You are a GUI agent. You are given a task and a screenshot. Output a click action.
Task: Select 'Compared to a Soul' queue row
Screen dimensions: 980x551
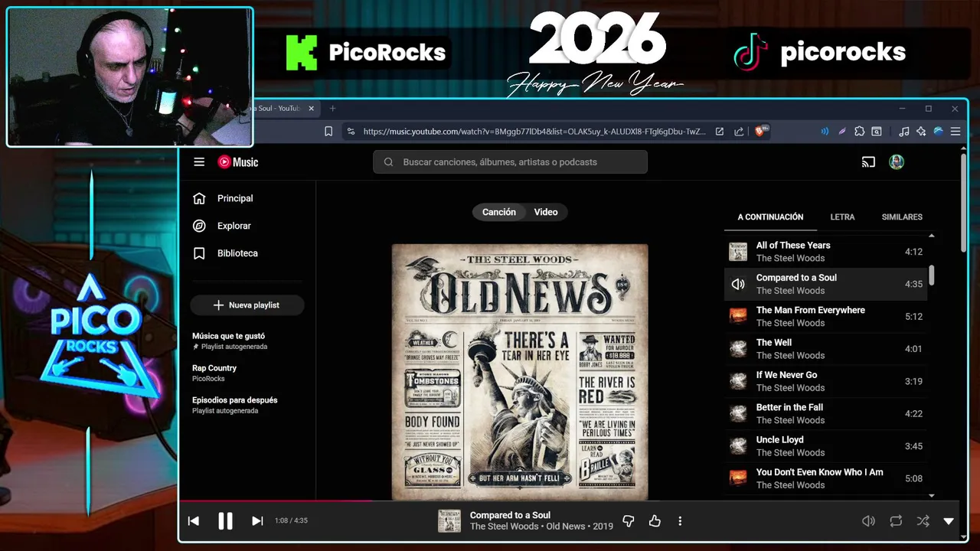tap(825, 284)
